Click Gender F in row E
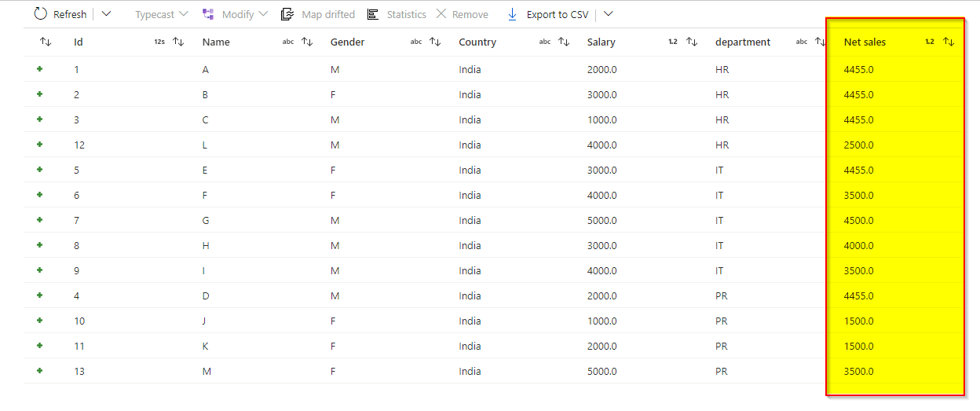 [333, 170]
